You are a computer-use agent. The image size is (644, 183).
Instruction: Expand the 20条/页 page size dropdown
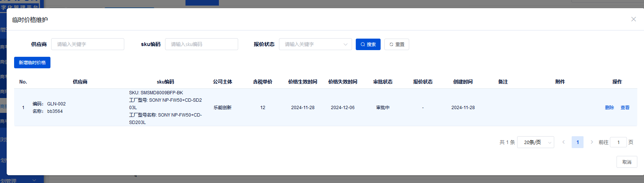pos(535,142)
